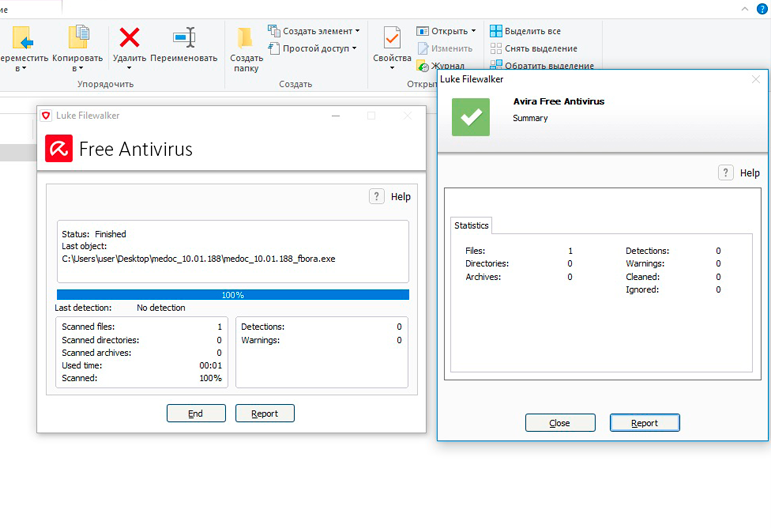
Task: Click the Help link in Summary window
Action: (x=750, y=173)
